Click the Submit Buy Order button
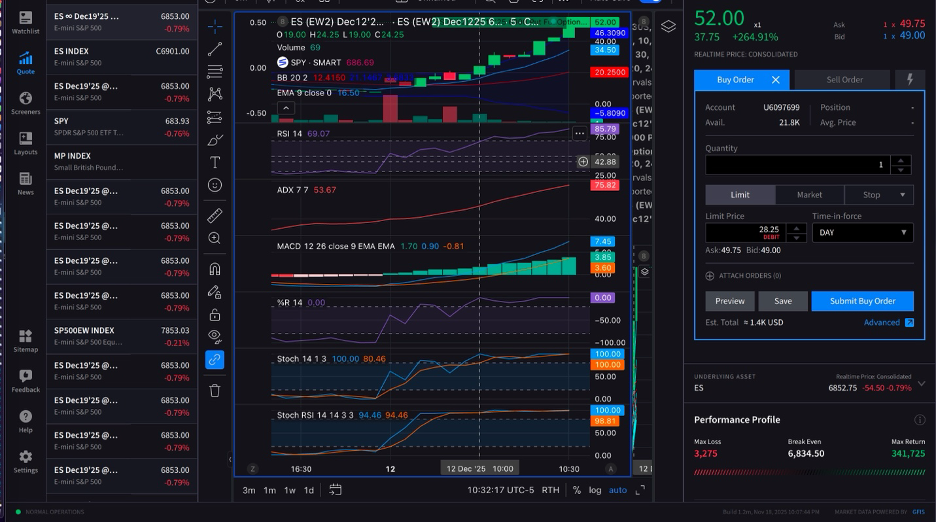The image size is (936, 522). pos(863,301)
